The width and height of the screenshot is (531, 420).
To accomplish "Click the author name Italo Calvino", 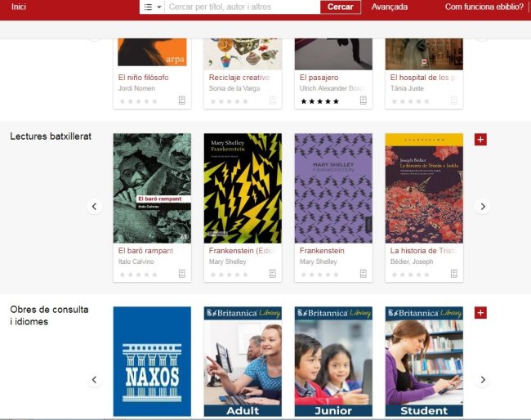I will point(136,261).
